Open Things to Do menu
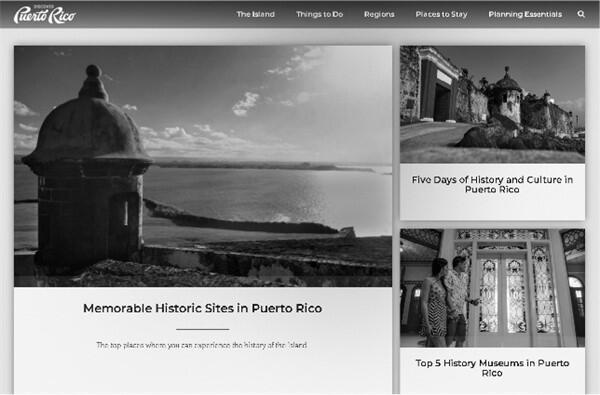Screen dimensions: 600x395 320,14
